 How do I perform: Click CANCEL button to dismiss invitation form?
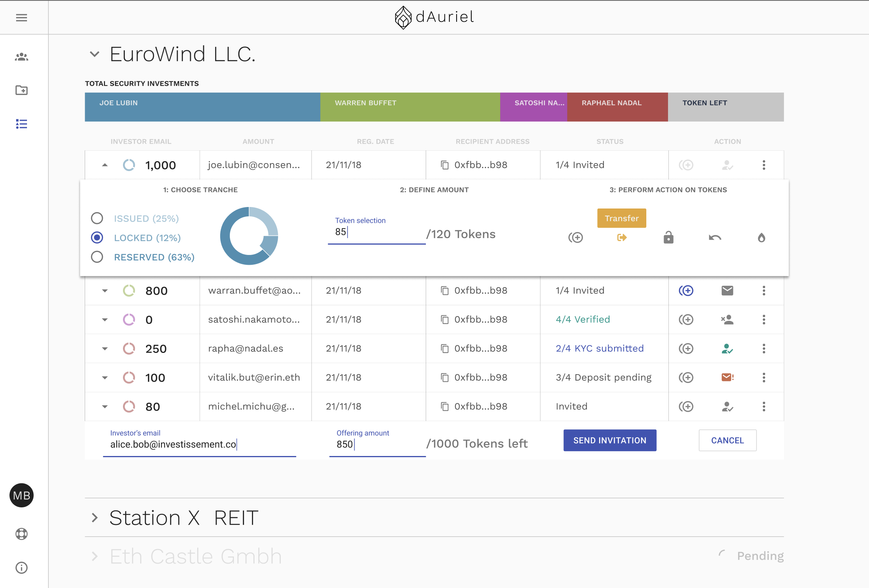tap(727, 440)
